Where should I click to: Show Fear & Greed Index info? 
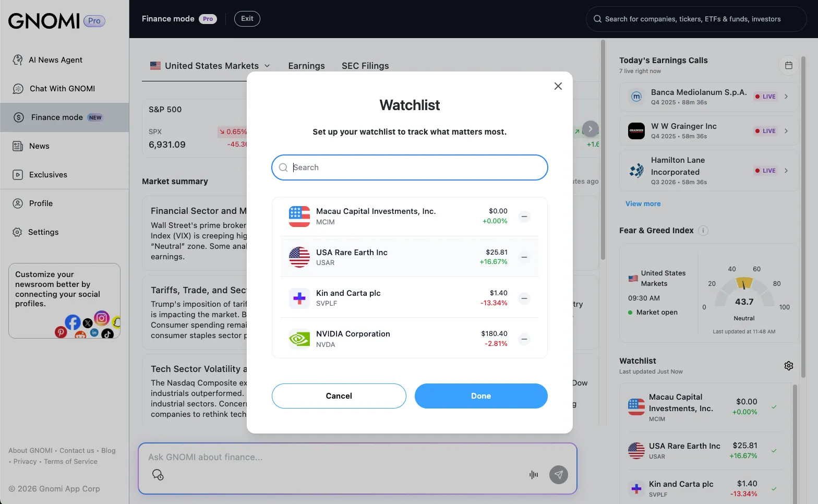703,231
